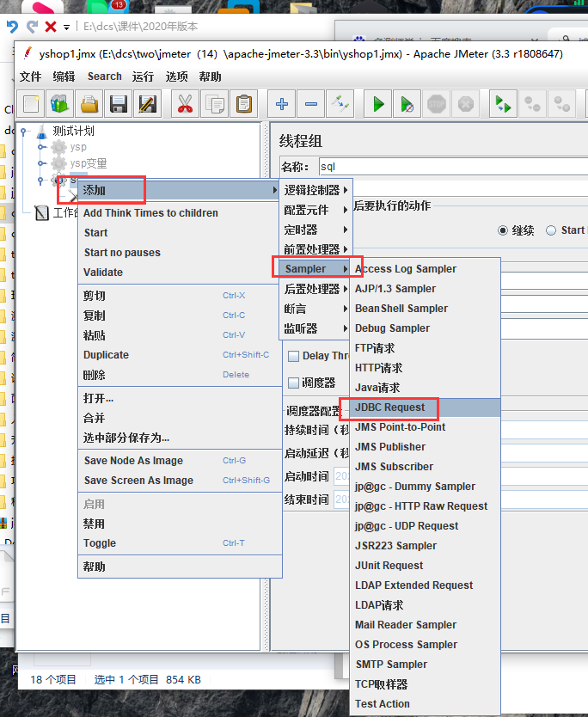This screenshot has width=588, height=717.
Task: Click the Paste clipboard icon
Action: tap(243, 104)
